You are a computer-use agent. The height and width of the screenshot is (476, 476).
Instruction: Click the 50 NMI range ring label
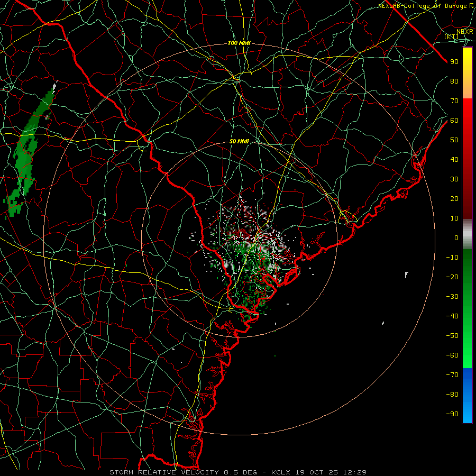coord(239,141)
